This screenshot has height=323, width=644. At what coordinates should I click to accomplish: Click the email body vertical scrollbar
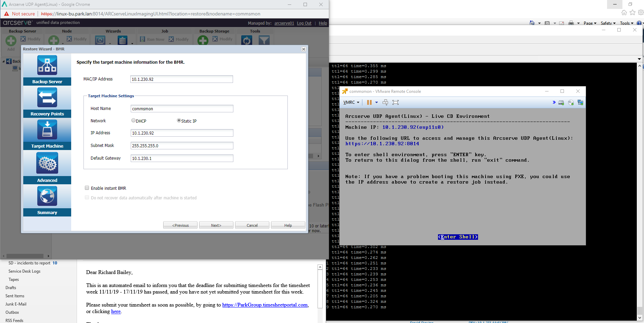320,289
